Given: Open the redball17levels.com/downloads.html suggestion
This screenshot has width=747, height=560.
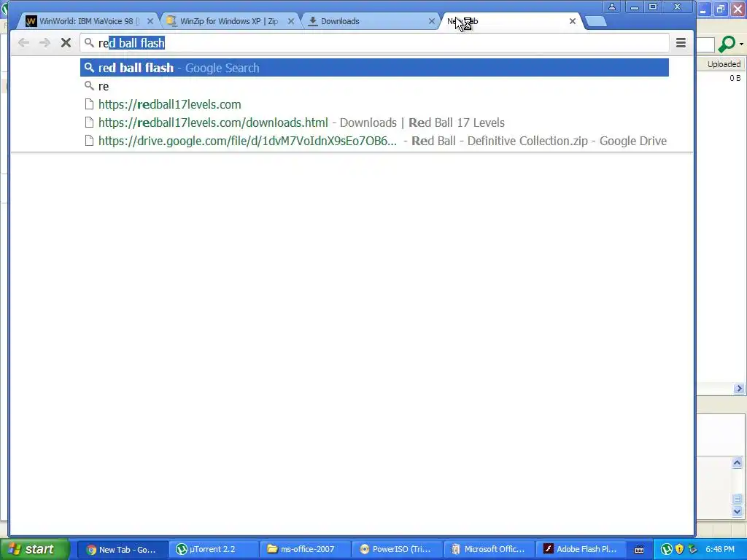Looking at the screenshot, I should 374,122.
